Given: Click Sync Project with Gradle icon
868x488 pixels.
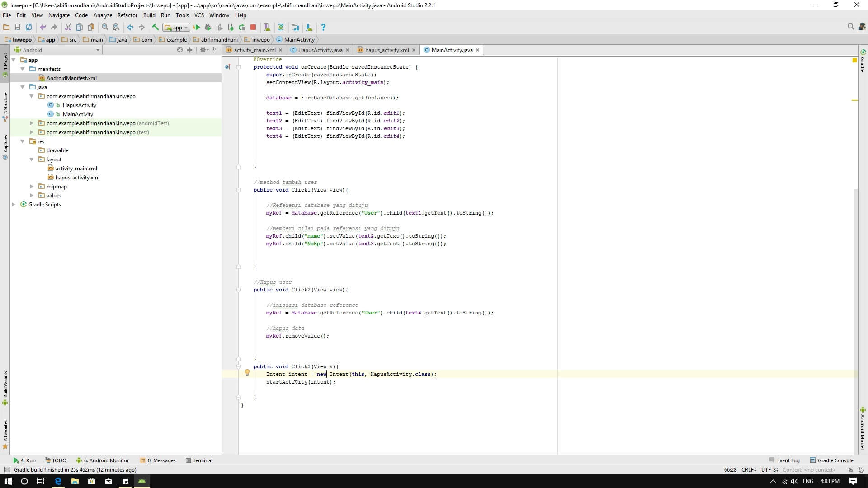Looking at the screenshot, I should click(x=281, y=28).
